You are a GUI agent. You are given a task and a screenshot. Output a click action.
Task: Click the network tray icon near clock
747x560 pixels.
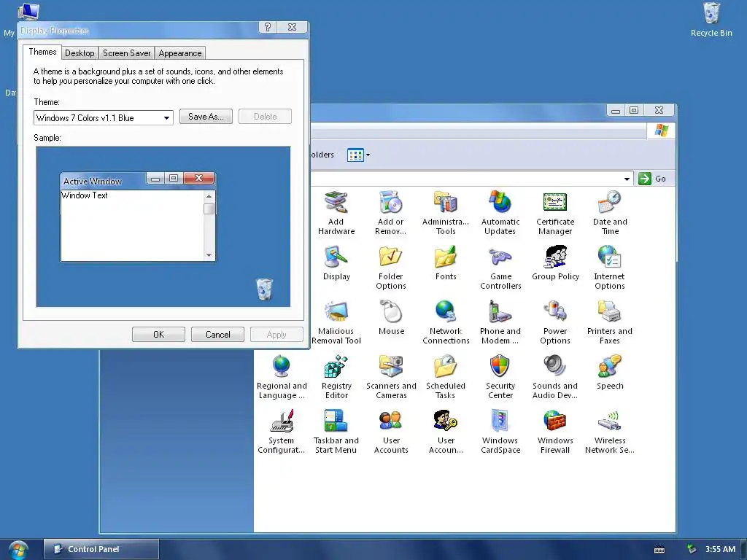(x=691, y=549)
